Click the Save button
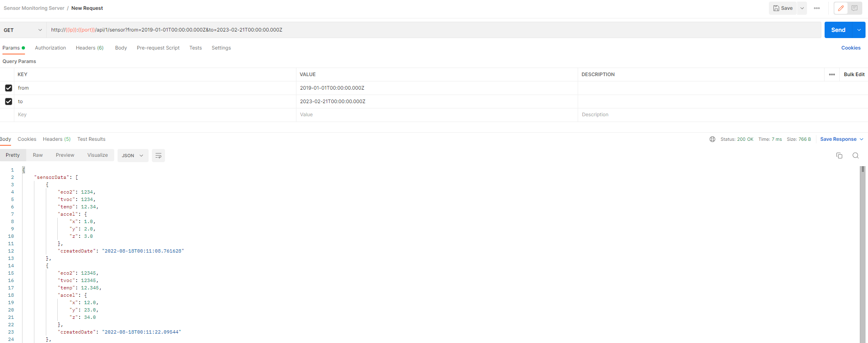 pos(782,8)
